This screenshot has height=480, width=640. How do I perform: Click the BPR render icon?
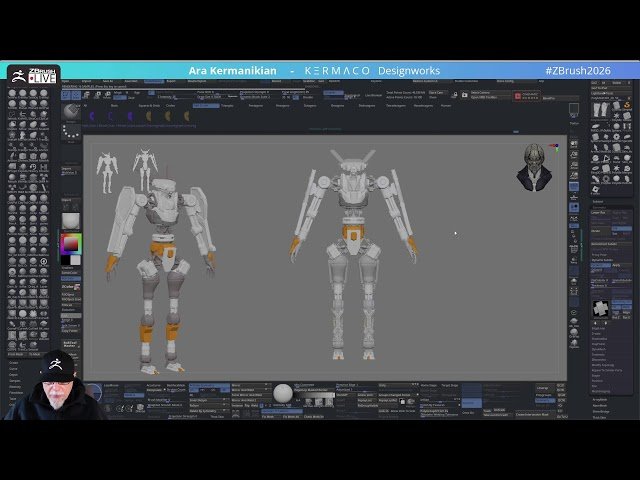tap(574, 110)
